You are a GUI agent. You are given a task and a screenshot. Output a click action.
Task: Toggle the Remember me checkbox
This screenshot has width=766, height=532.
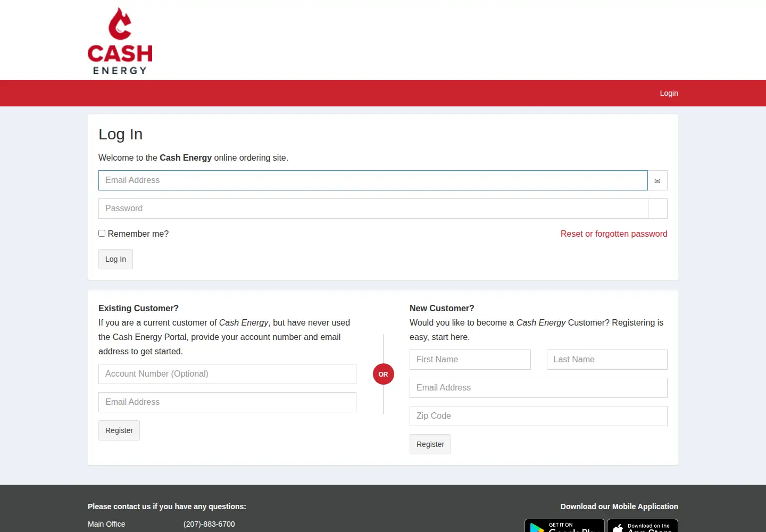(102, 234)
